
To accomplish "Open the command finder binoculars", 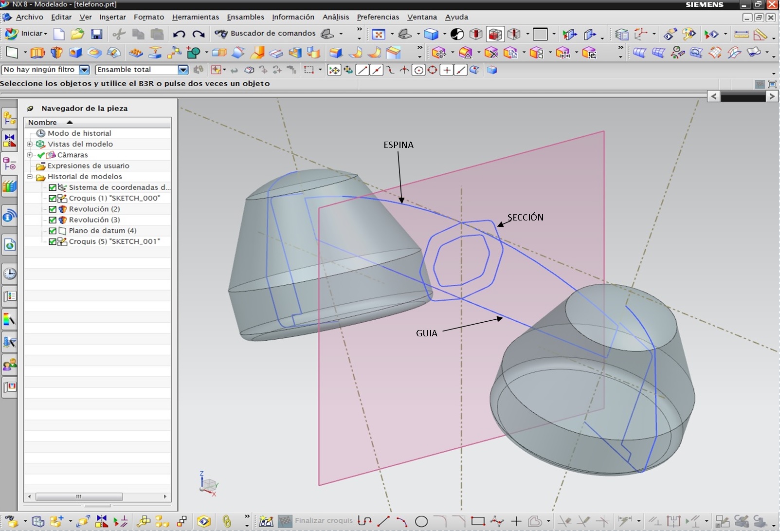I will pos(221,34).
